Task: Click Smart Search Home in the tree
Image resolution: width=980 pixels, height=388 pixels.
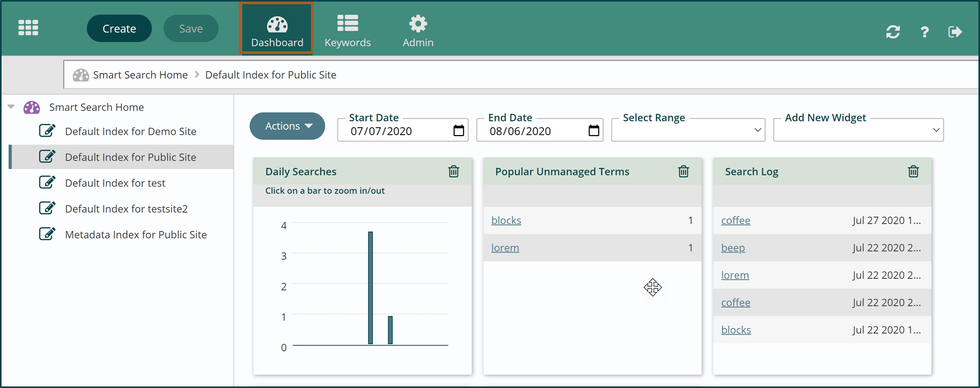Action: click(97, 107)
